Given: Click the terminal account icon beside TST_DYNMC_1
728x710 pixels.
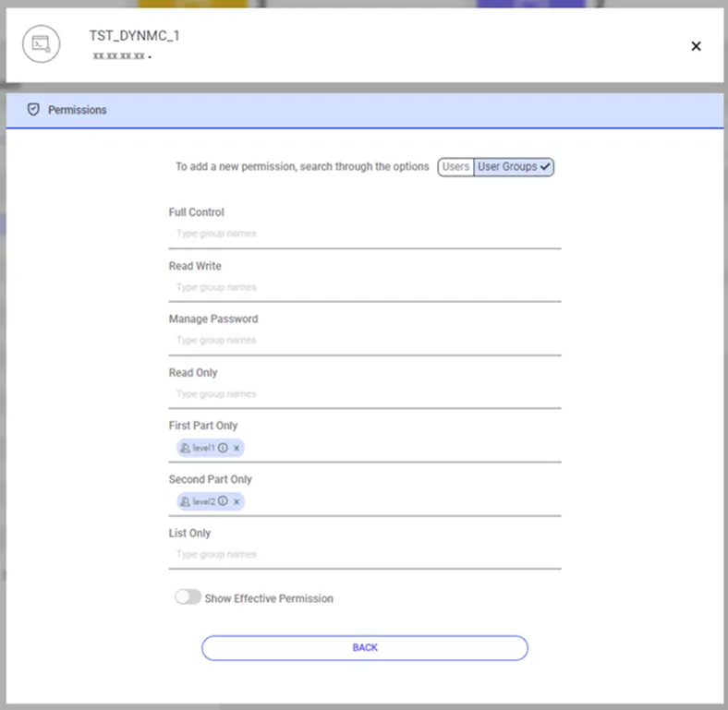Looking at the screenshot, I should pos(41,44).
